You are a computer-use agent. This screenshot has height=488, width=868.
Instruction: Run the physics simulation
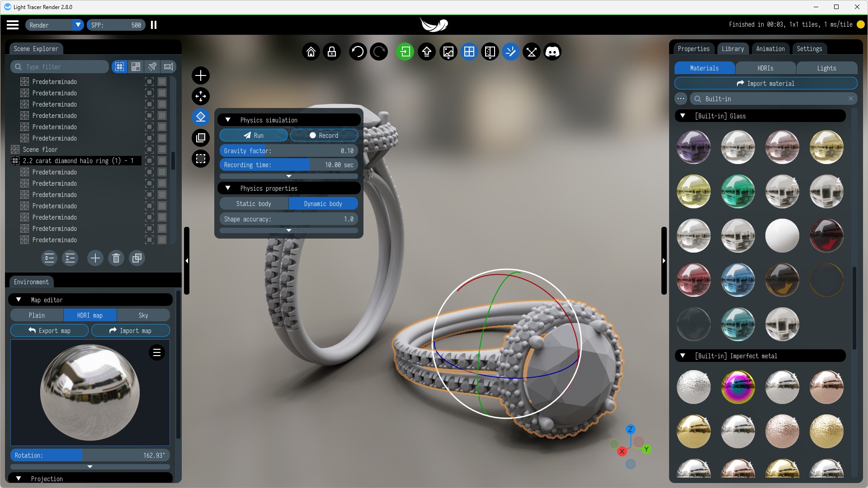click(254, 136)
